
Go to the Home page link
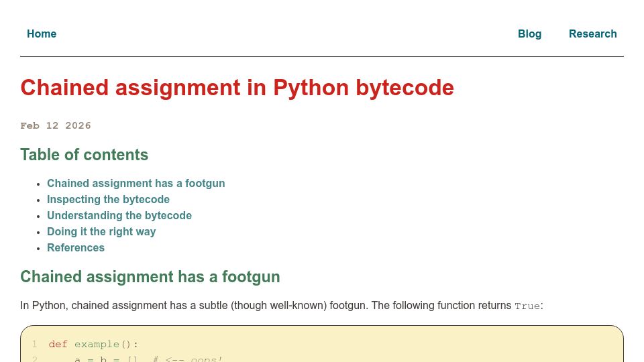point(42,34)
